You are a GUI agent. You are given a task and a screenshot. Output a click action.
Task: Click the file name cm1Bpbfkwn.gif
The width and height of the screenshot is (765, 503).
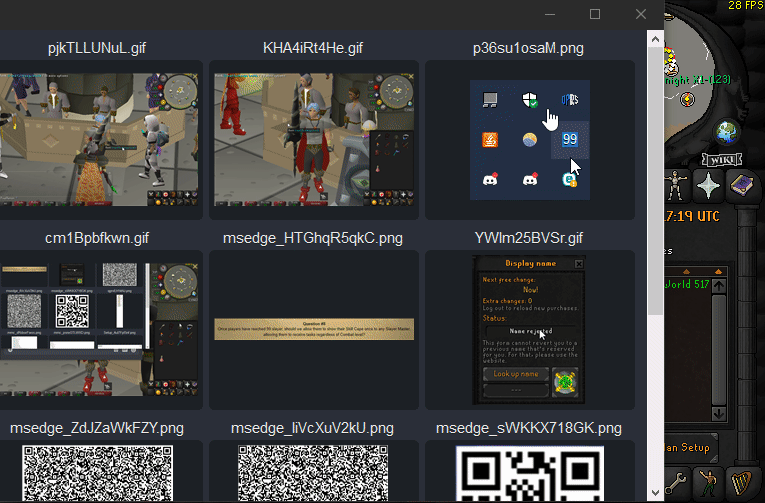point(97,238)
